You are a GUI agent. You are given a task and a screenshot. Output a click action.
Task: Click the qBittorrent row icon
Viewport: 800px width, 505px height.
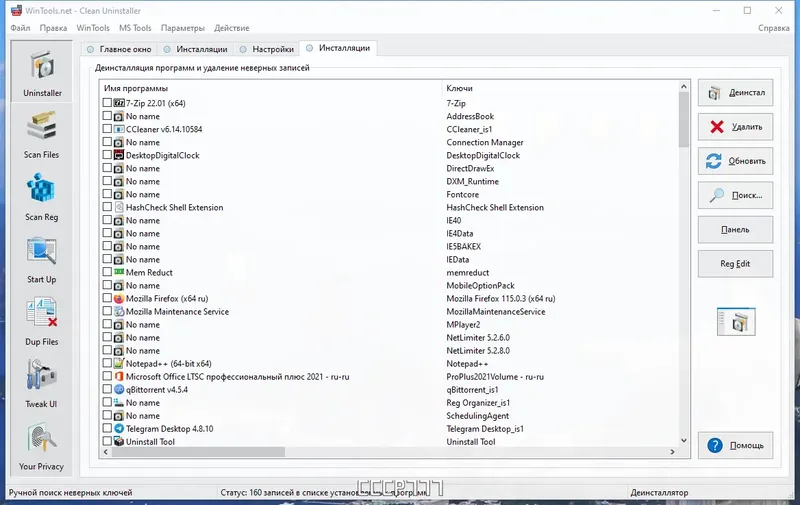pyautogui.click(x=118, y=389)
